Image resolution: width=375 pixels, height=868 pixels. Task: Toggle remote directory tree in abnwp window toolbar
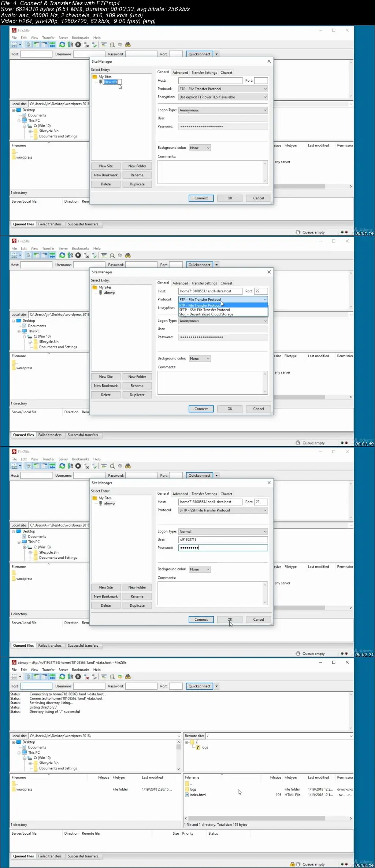[x=44, y=676]
